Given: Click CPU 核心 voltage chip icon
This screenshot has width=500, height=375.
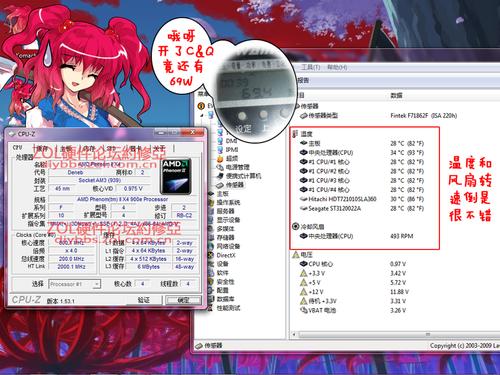Looking at the screenshot, I should point(303,264).
